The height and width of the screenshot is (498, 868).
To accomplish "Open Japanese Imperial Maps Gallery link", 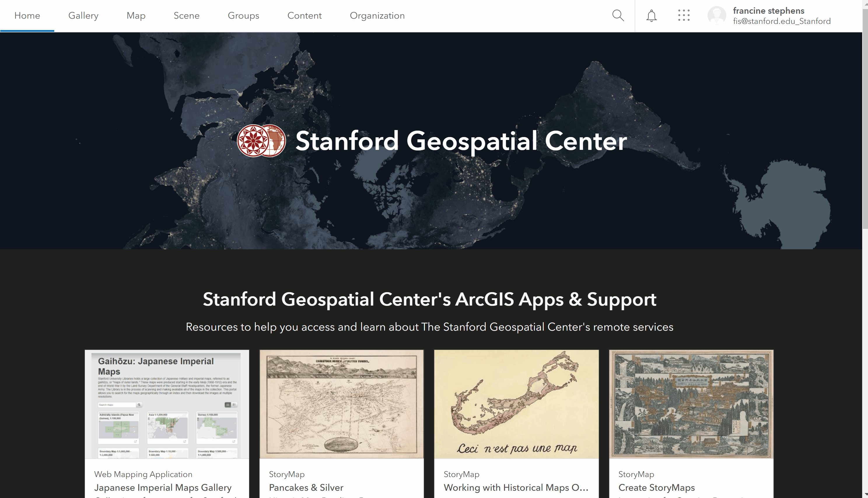I will tap(163, 487).
